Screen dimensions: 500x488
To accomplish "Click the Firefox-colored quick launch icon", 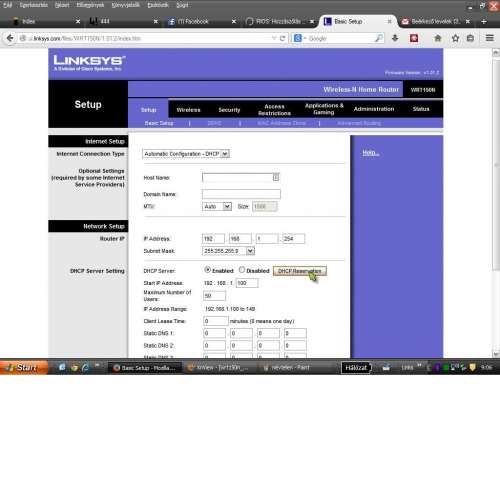I will [x=74, y=367].
